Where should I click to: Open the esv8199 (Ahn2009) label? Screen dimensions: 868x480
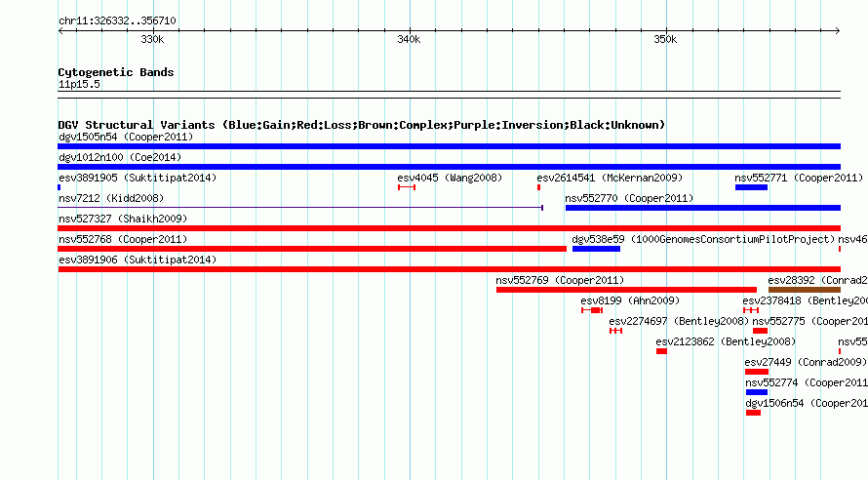pos(630,300)
